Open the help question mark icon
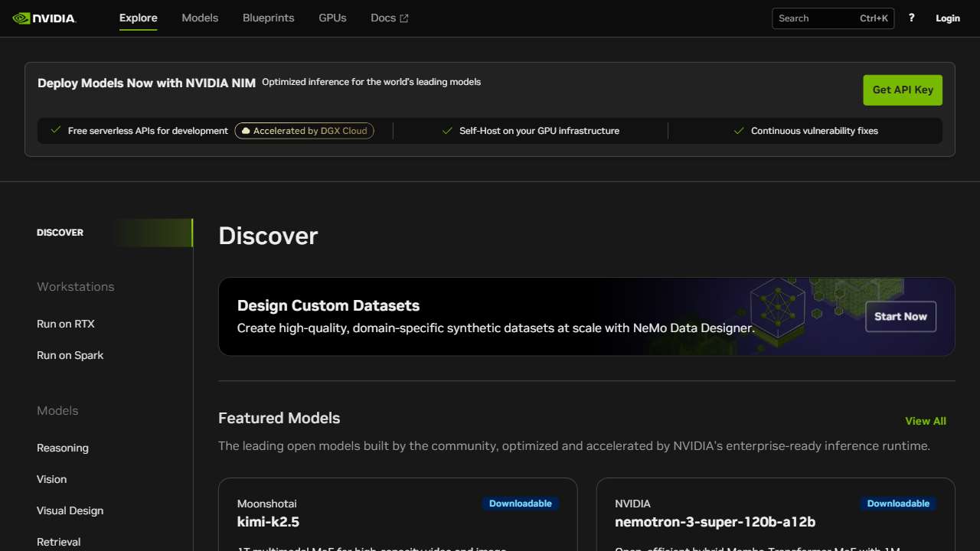Screen dimensions: 980x551 [911, 18]
